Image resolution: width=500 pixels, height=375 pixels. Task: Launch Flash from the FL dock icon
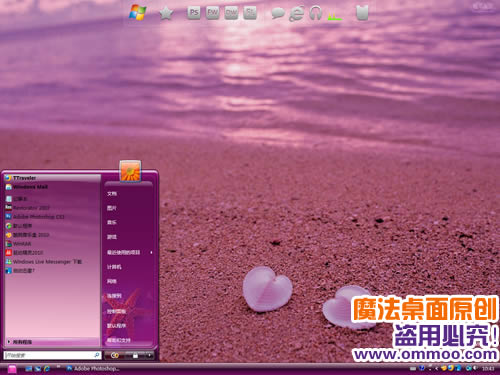(250, 13)
